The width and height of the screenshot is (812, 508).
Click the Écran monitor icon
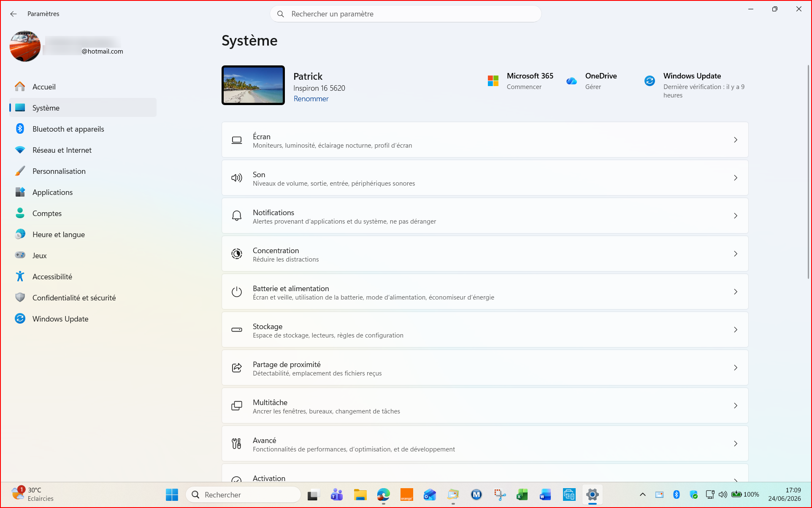[237, 140]
